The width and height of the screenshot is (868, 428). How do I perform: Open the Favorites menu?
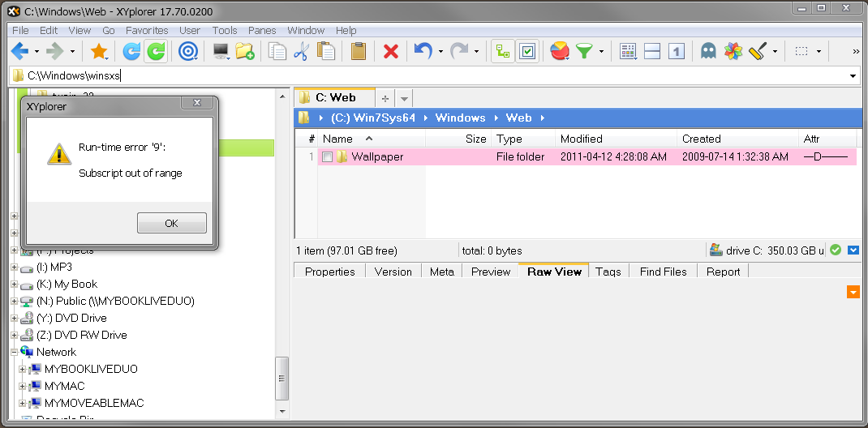coord(147,30)
